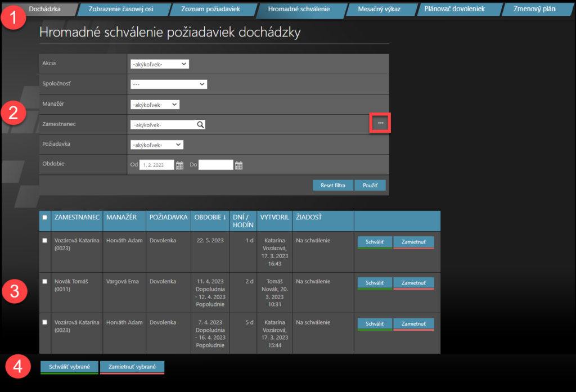
Task: Go to Zobrazenie časovej osi tab
Action: click(x=121, y=10)
